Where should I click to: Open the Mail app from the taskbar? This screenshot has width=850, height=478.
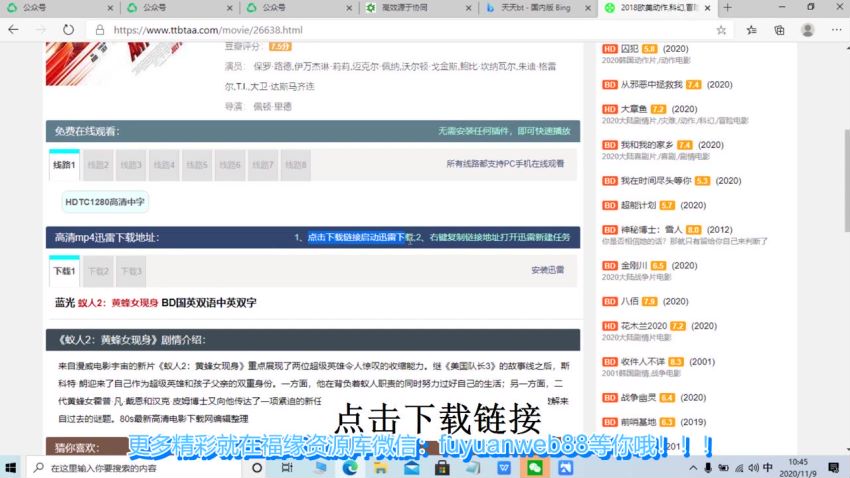point(411,468)
